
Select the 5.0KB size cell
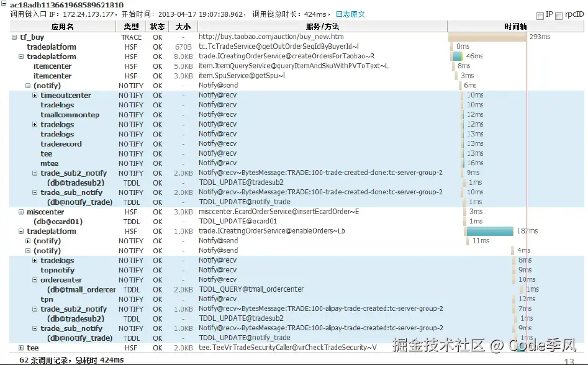pyautogui.click(x=183, y=66)
